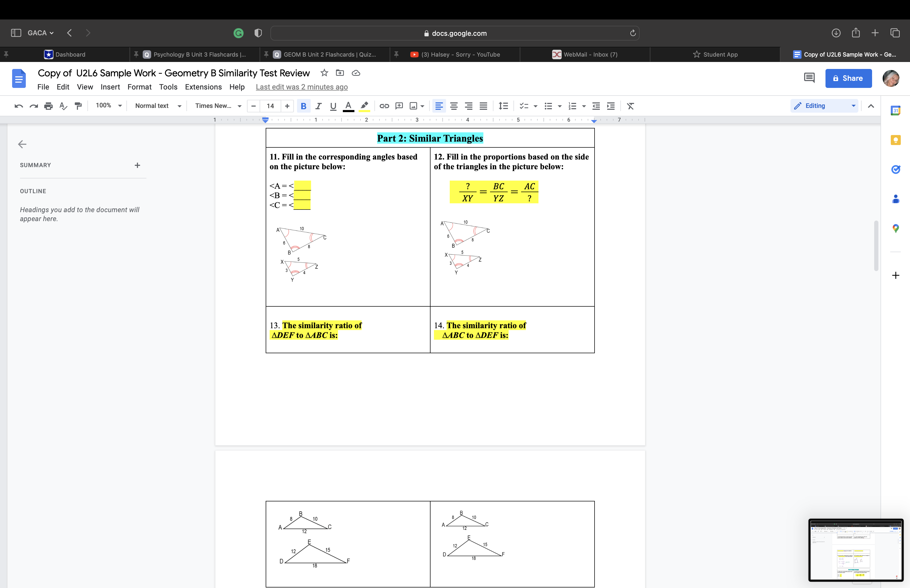Open Google Keep in the side panel
This screenshot has width=910, height=588.
[x=896, y=140]
